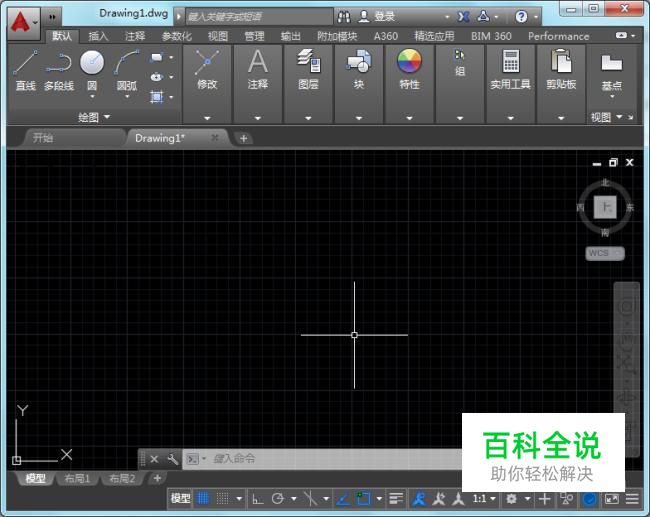This screenshot has width=650, height=517.
Task: Switch to the Annotate (注释) ribbon tab
Action: (x=135, y=36)
